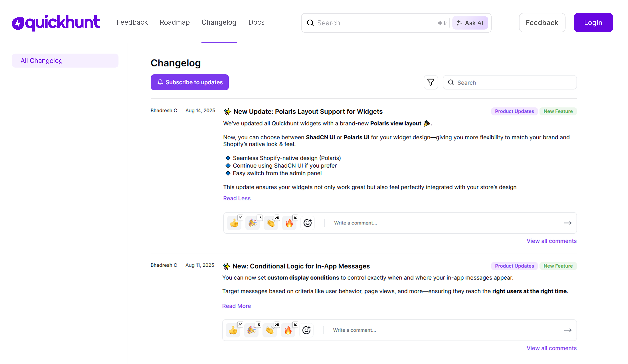Open the Conditional Logic post title
The width and height of the screenshot is (628, 364).
click(301, 266)
